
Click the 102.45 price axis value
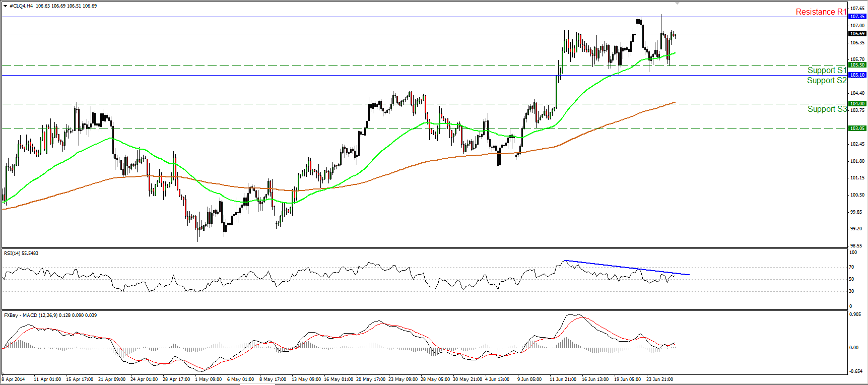click(x=857, y=144)
